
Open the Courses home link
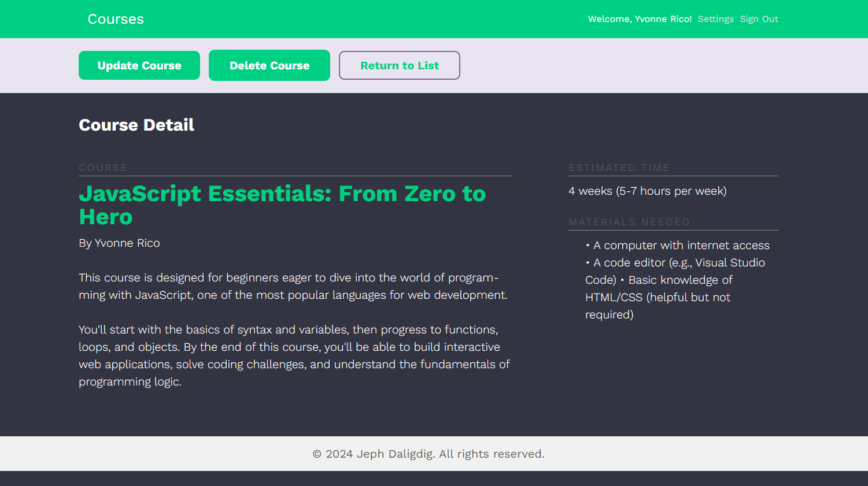point(116,19)
